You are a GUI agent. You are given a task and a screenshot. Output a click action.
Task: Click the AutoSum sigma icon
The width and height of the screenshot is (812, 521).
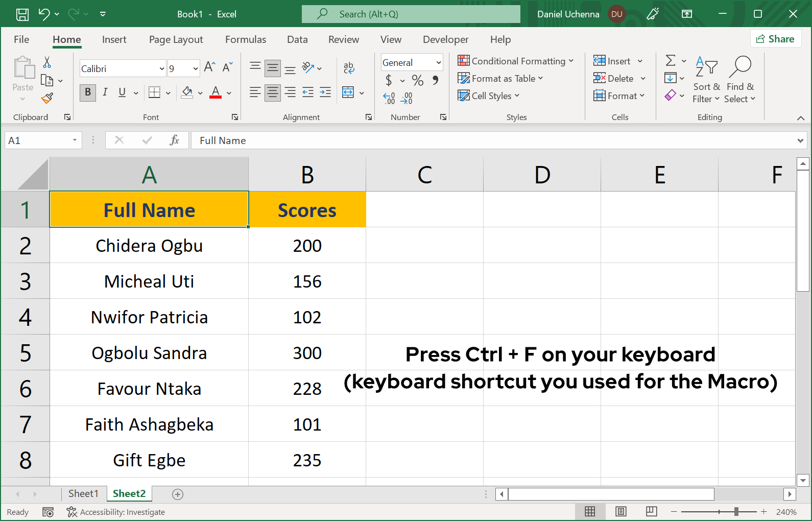[671, 61]
